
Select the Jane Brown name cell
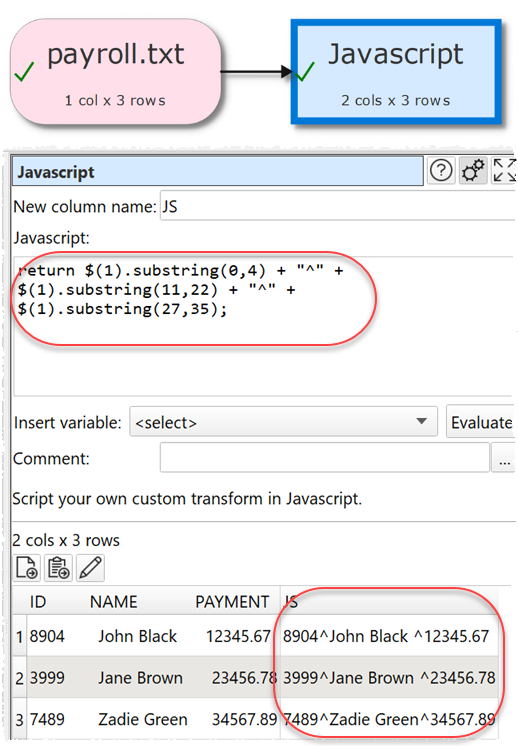(140, 677)
